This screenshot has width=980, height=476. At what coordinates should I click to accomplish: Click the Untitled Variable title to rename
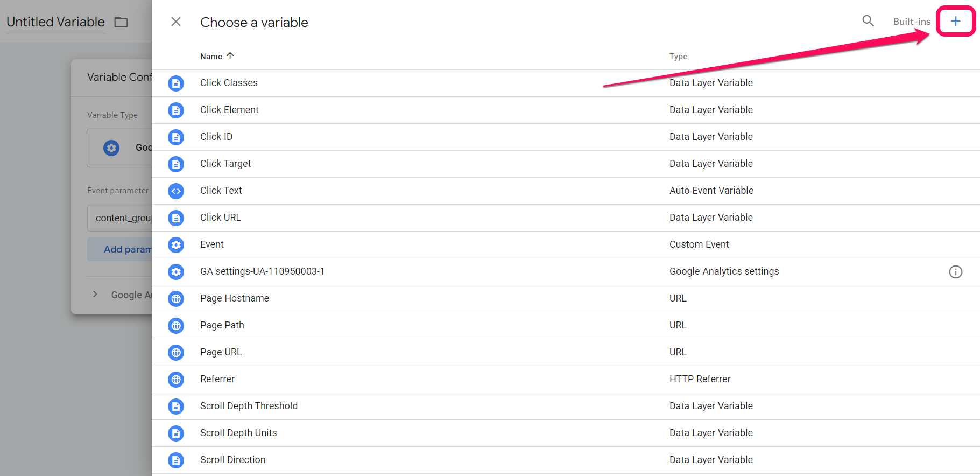pos(55,22)
